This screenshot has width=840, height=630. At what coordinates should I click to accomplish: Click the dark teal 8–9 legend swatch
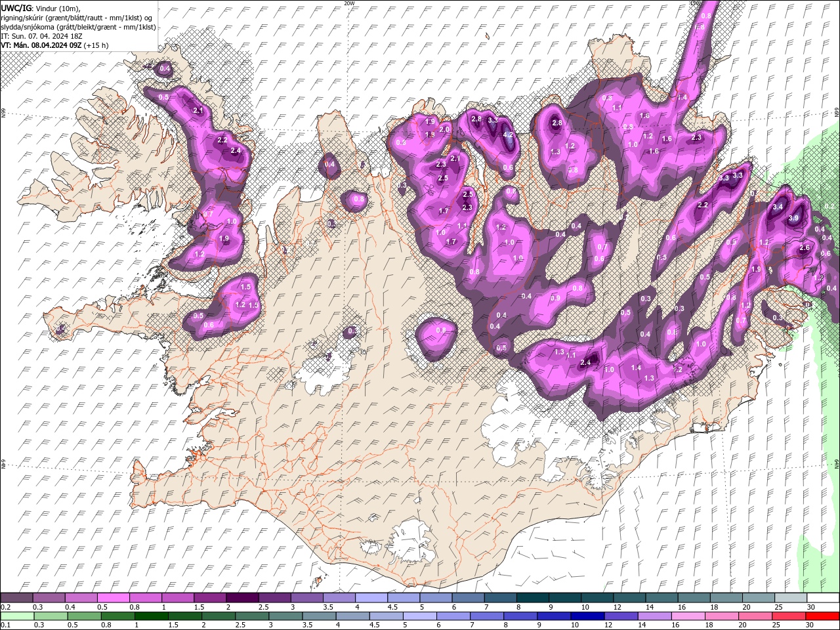tap(532, 598)
